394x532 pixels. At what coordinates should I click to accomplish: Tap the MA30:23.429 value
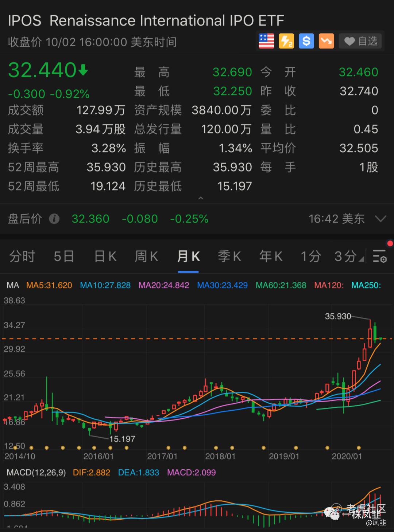[222, 285]
